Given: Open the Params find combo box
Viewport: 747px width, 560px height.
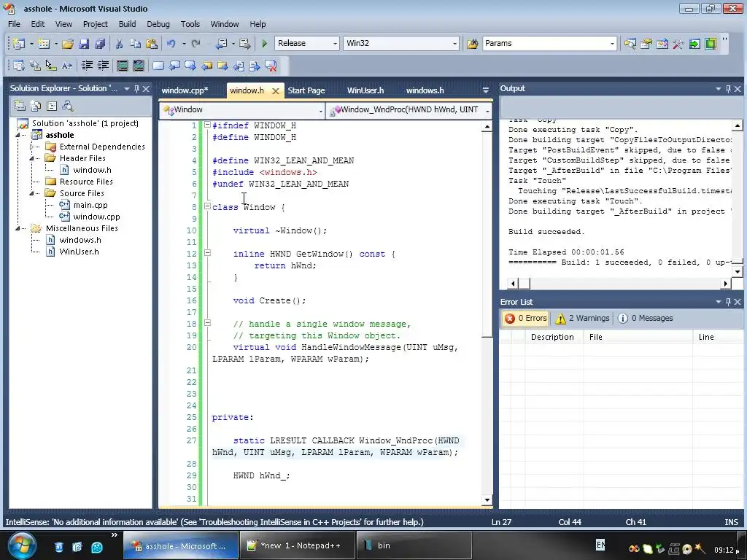Looking at the screenshot, I should pyautogui.click(x=612, y=43).
